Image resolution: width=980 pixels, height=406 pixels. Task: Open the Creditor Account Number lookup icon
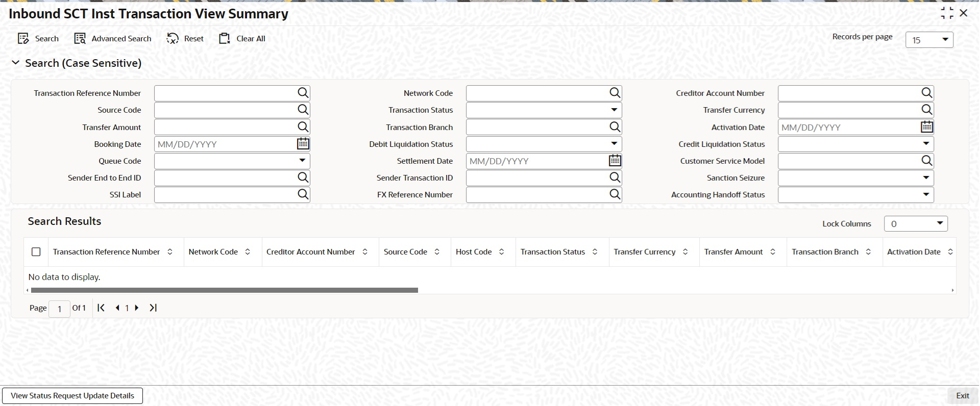(x=927, y=93)
